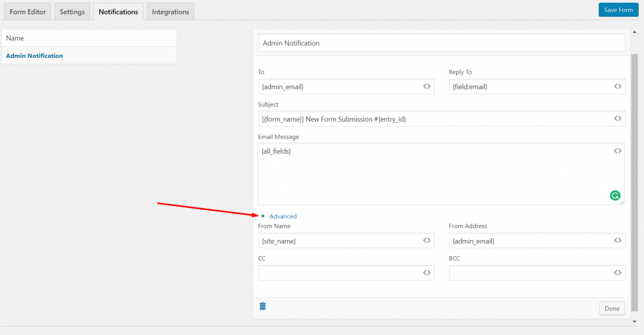
Task: Open smart tags for the To field
Action: click(x=427, y=86)
